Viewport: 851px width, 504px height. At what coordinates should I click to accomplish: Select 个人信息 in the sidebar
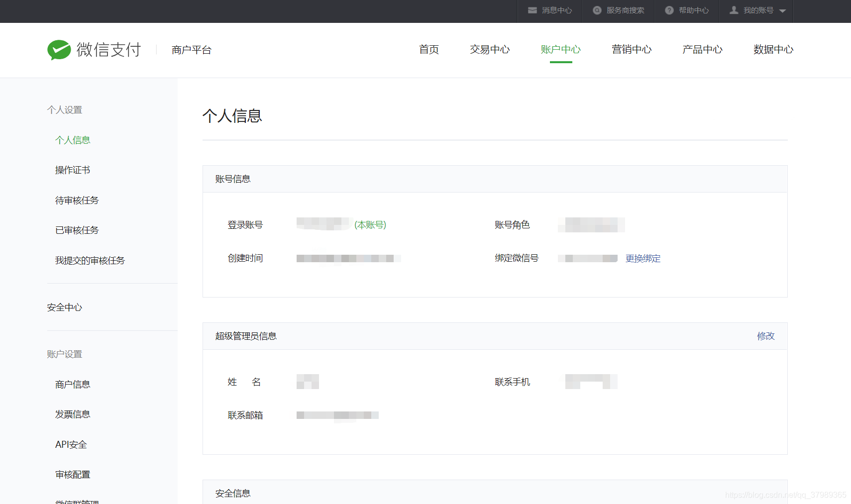point(73,140)
